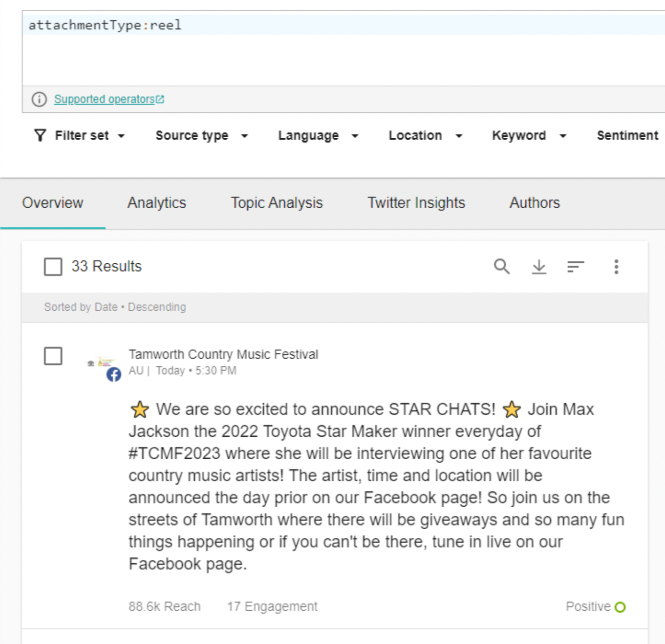This screenshot has height=644, width=665.
Task: Click the '33 Results' count
Action: [x=106, y=266]
